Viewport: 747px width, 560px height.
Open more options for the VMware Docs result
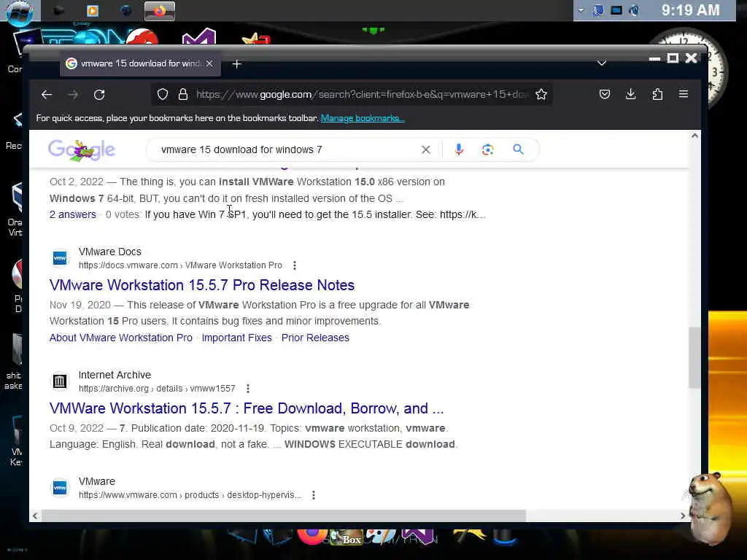(295, 265)
